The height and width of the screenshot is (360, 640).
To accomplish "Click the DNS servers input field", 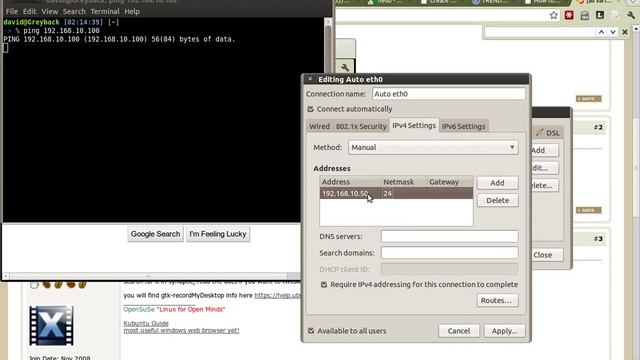I will click(449, 236).
